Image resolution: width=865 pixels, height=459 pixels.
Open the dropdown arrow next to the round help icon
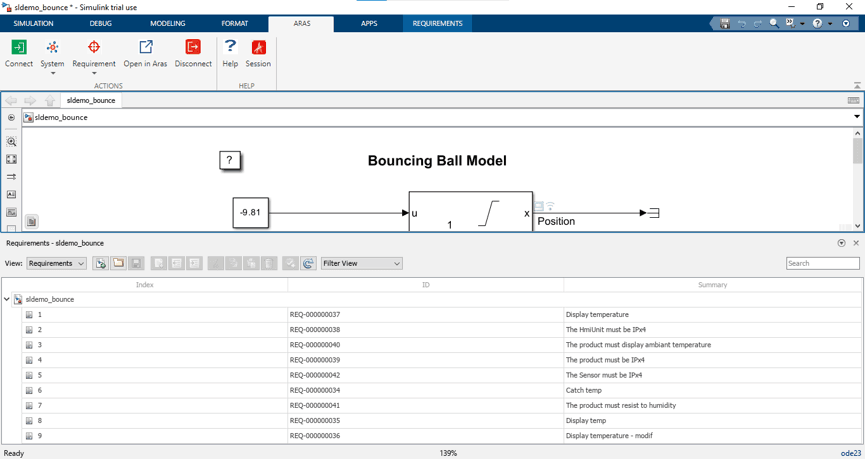pyautogui.click(x=830, y=24)
